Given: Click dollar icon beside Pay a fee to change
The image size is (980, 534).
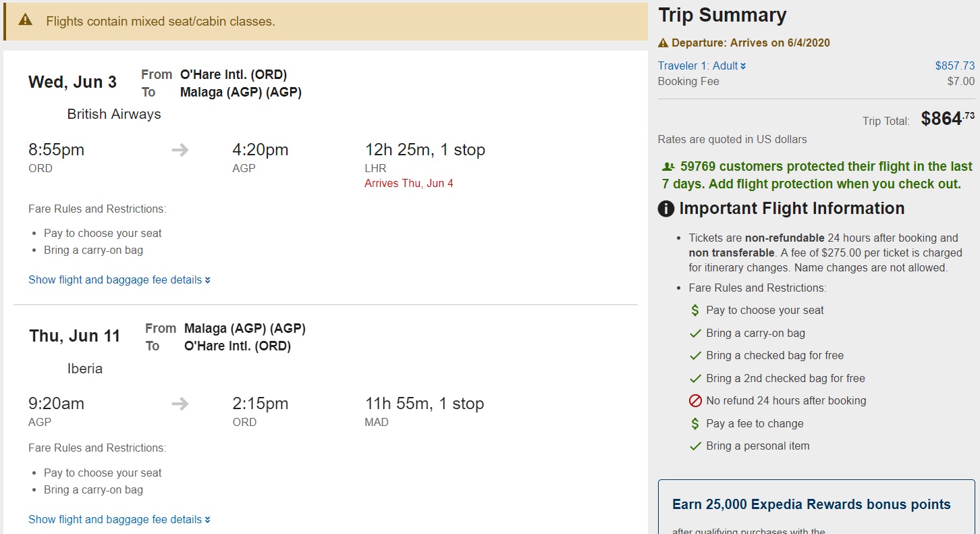Looking at the screenshot, I should [x=695, y=424].
